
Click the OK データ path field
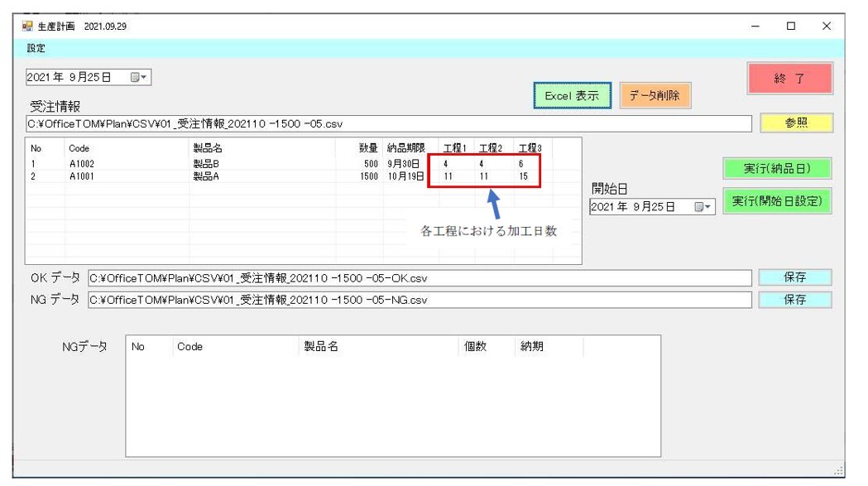(x=419, y=278)
